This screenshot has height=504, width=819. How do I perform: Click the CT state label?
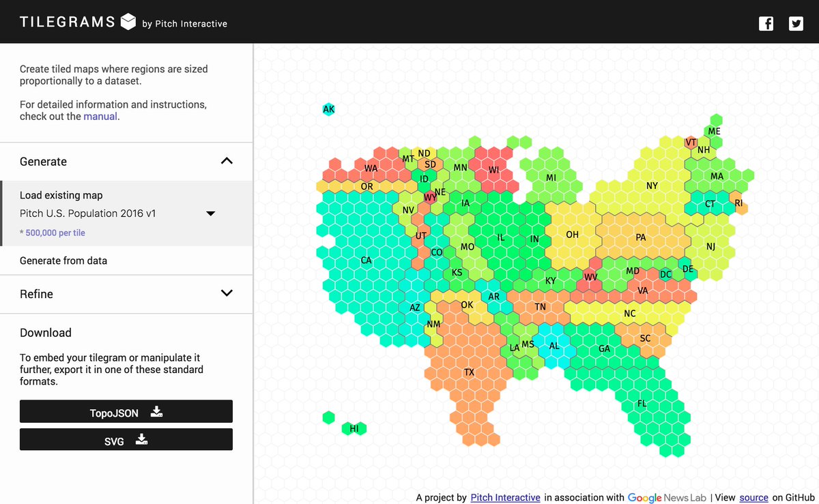pyautogui.click(x=710, y=204)
